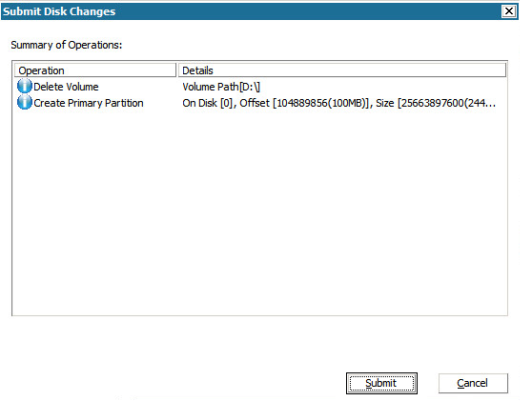Cancel the disk changes dialog

[x=473, y=383]
